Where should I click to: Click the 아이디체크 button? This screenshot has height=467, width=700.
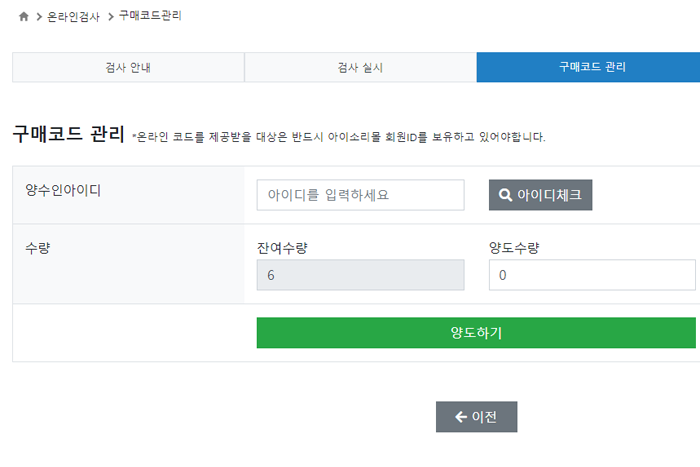point(540,195)
